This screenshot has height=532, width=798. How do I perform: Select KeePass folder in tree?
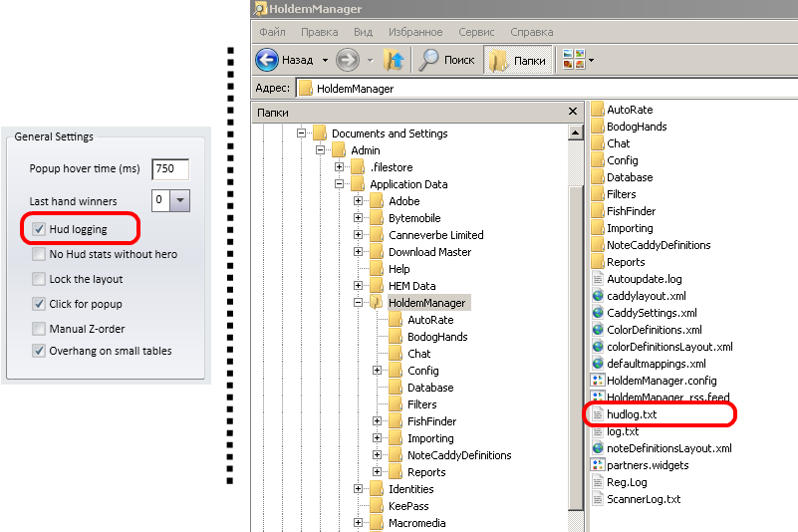pos(408,506)
